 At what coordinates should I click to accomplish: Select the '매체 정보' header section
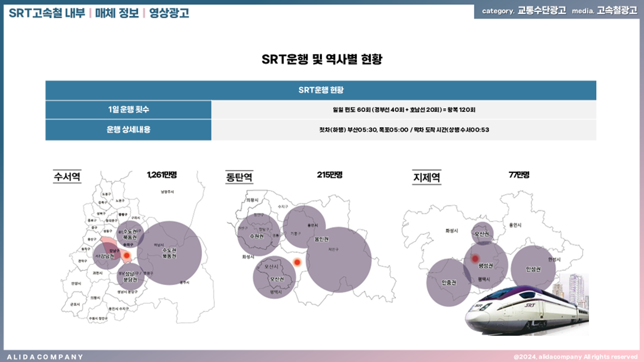pyautogui.click(x=117, y=13)
